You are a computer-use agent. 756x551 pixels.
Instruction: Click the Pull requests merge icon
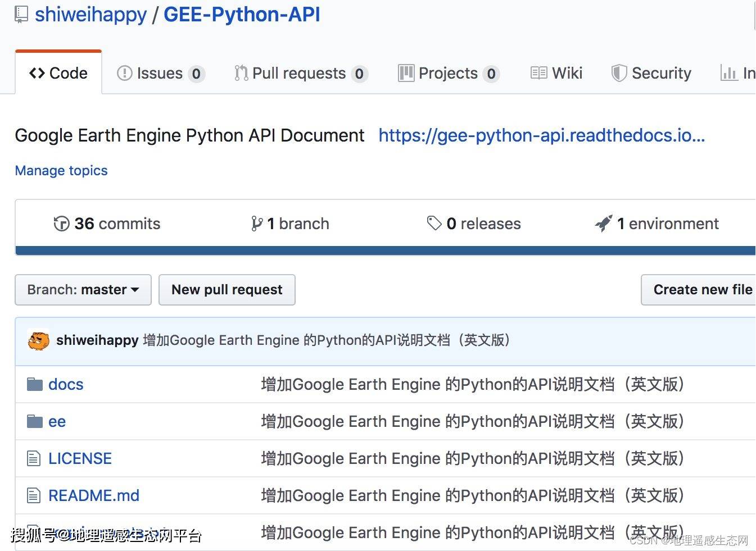[x=241, y=73]
